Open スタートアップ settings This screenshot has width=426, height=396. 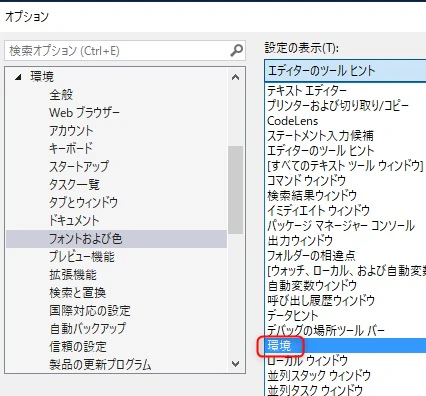(x=79, y=167)
